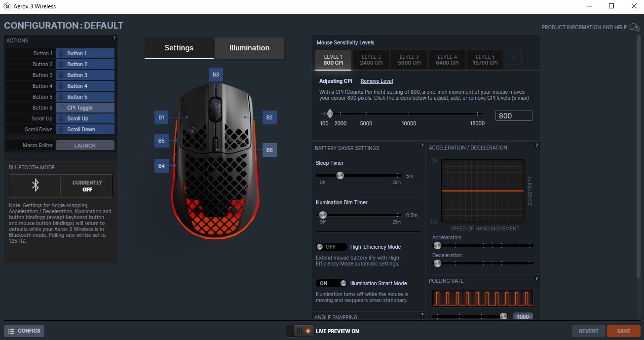
Task: Click the Actions panel help question mark
Action: (x=114, y=38)
